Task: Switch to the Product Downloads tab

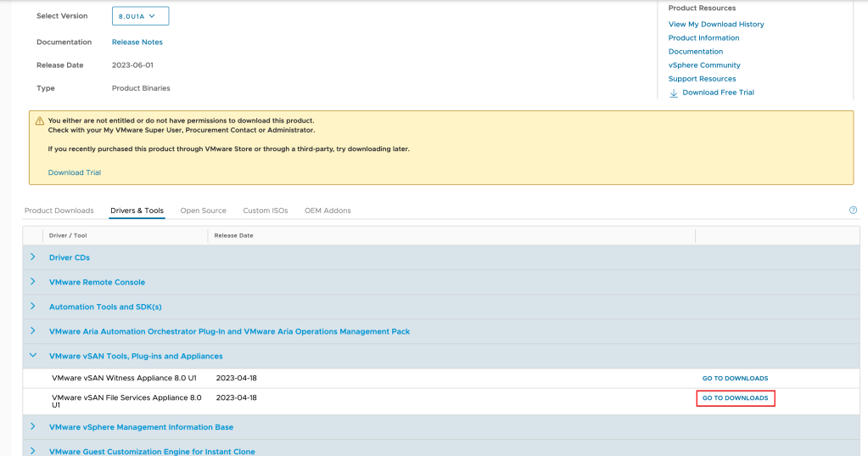Action: tap(59, 211)
